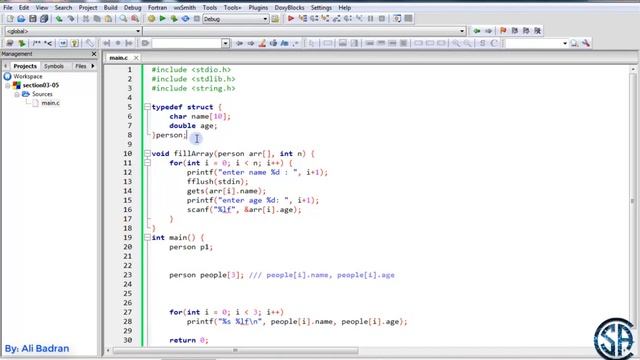Click the Save all files icon

click(44, 19)
